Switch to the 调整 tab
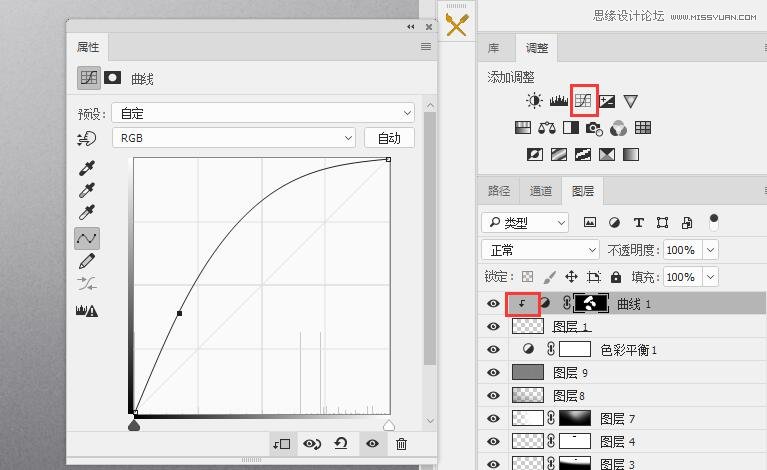Image resolution: width=767 pixels, height=470 pixels. tap(537, 48)
